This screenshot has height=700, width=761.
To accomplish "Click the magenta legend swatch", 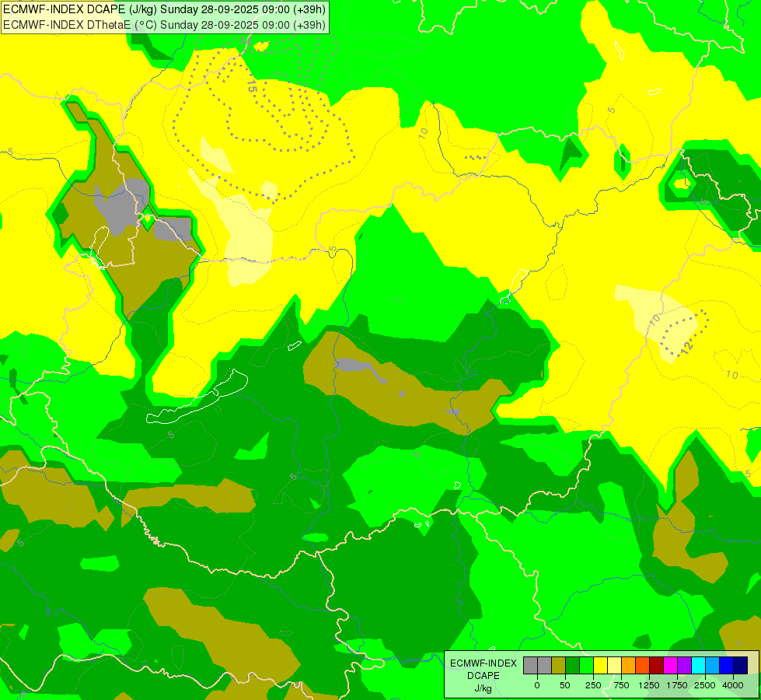I will tap(671, 666).
